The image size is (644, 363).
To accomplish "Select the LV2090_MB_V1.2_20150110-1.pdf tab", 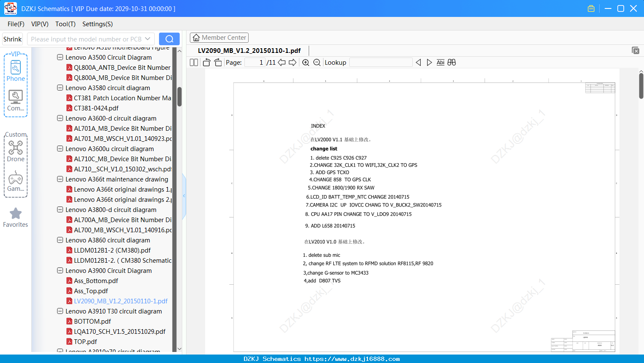I will (249, 51).
